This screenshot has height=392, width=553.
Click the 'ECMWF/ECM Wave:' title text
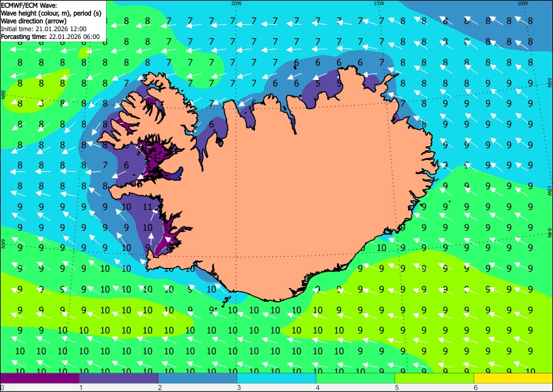(x=29, y=5)
